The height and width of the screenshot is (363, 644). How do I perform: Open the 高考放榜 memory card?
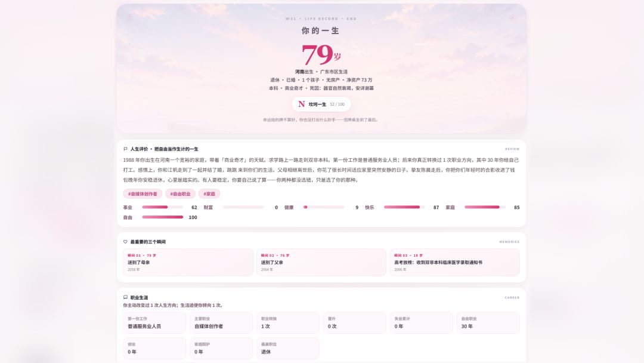[x=454, y=262]
